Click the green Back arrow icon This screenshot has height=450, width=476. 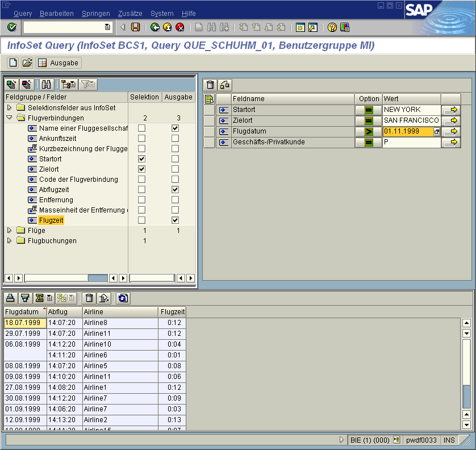tap(155, 27)
